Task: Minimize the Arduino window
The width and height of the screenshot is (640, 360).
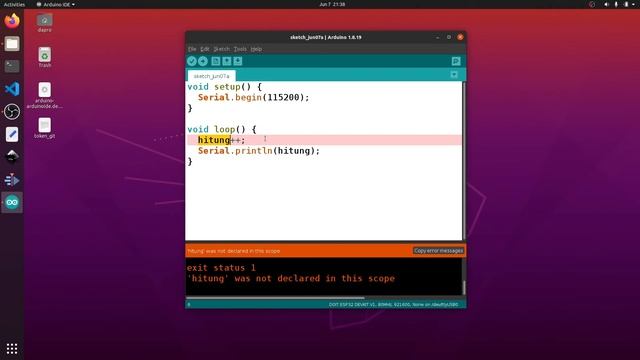Action: 438,37
